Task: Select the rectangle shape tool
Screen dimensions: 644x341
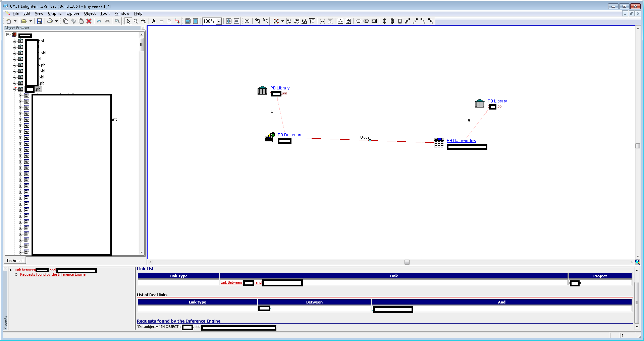Action: pos(162,21)
